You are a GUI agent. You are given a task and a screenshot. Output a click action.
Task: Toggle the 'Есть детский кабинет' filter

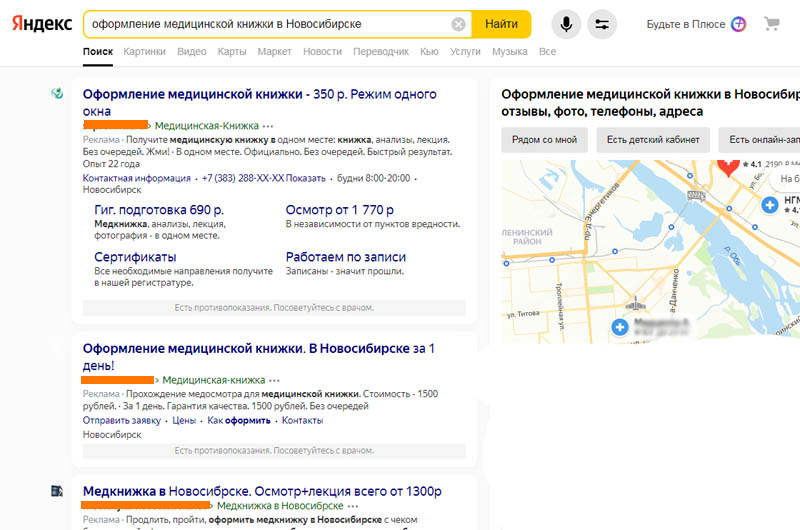pos(654,140)
